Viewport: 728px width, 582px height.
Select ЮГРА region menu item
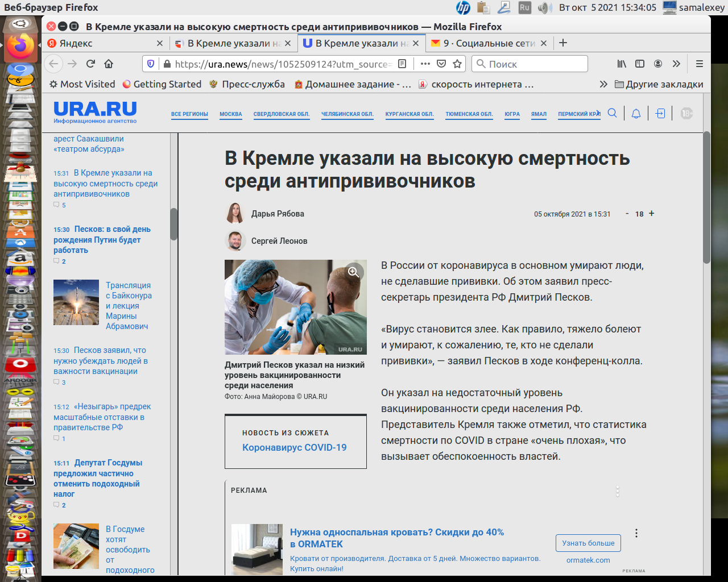click(x=512, y=114)
